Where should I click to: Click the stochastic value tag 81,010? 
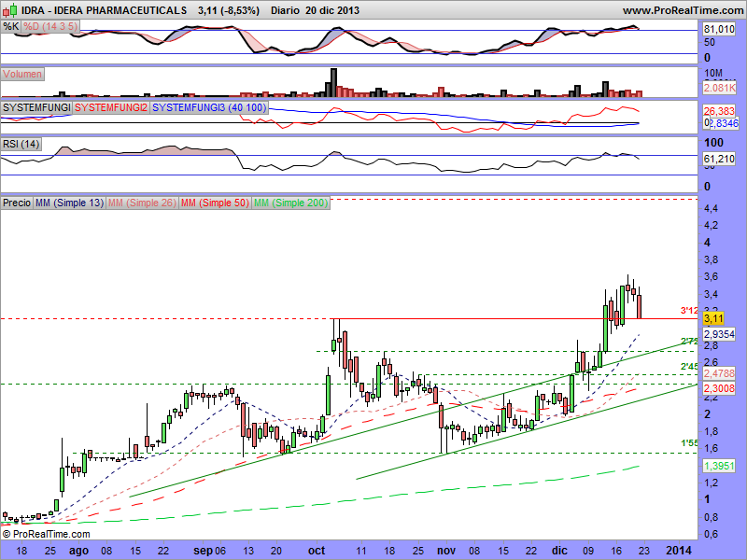point(719,29)
